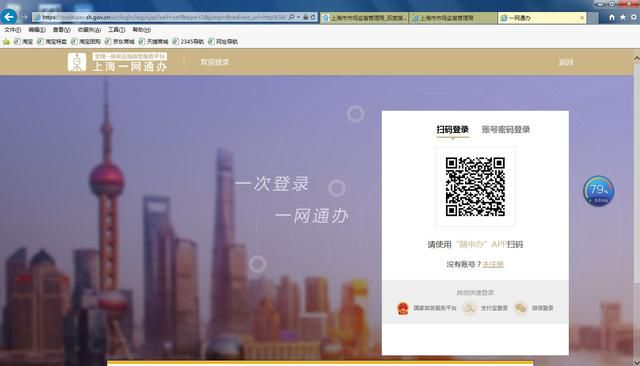
Task: Open the 2345导航 bookmark
Action: point(188,42)
